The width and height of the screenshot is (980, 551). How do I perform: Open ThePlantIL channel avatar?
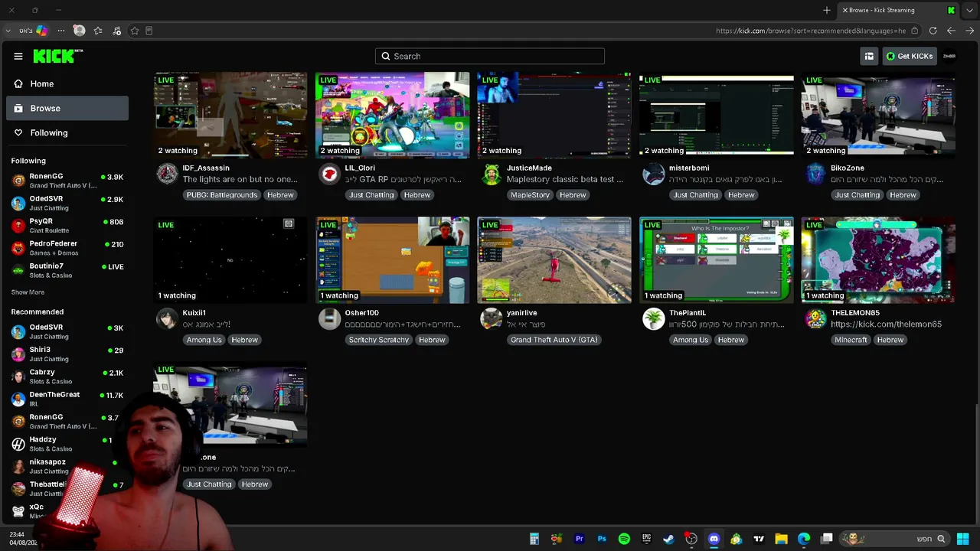click(654, 318)
